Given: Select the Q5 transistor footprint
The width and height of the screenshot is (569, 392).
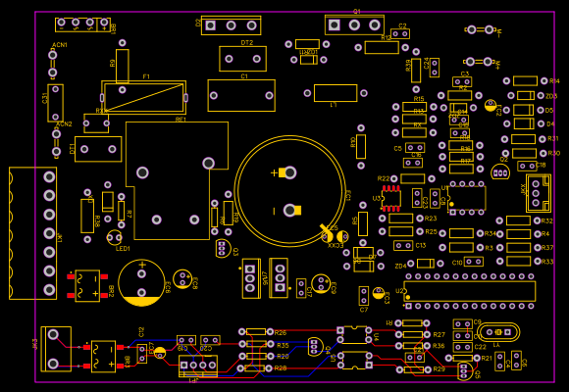Looking at the screenshot, I should (465, 371).
